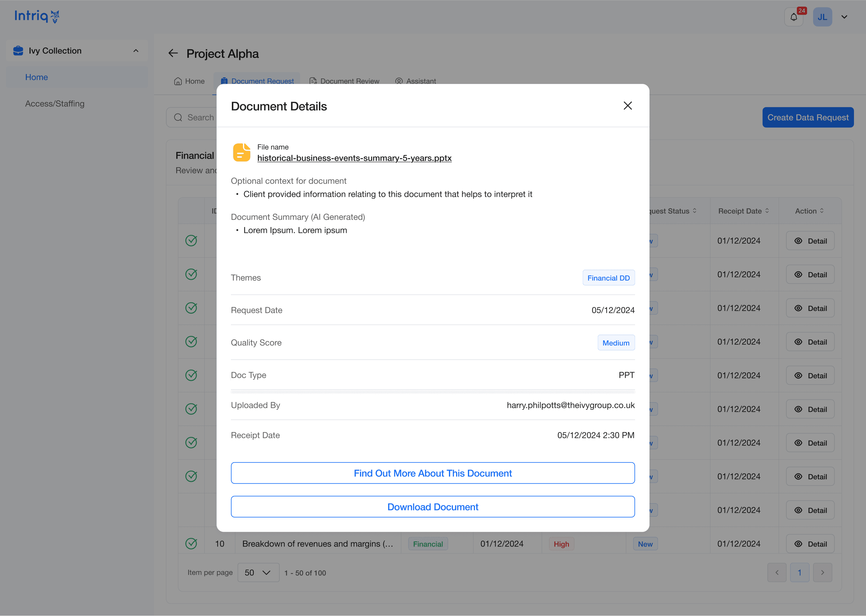
Task: Click the green check icon in second row
Action: click(x=191, y=274)
